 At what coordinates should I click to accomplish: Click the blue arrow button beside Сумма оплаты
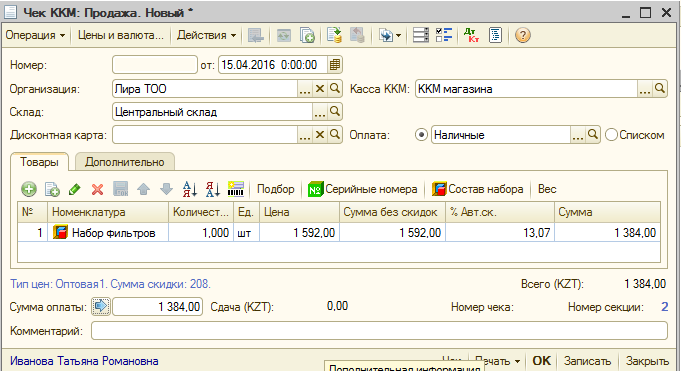coord(101,307)
